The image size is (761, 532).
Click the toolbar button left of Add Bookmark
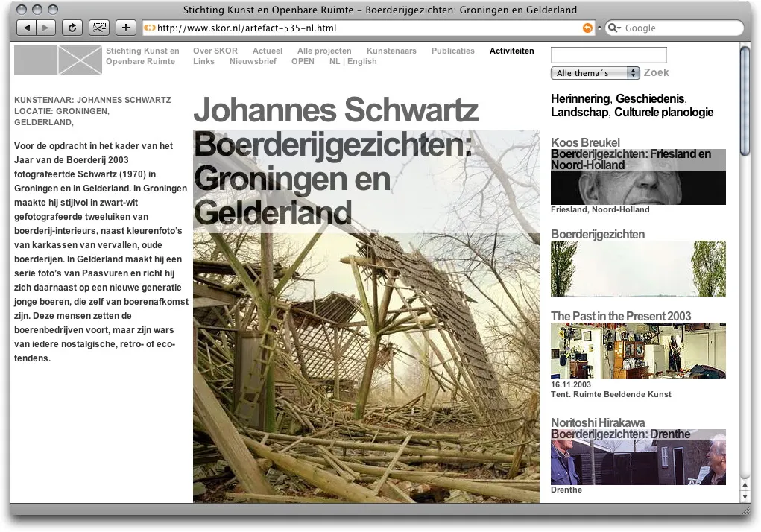(x=99, y=28)
